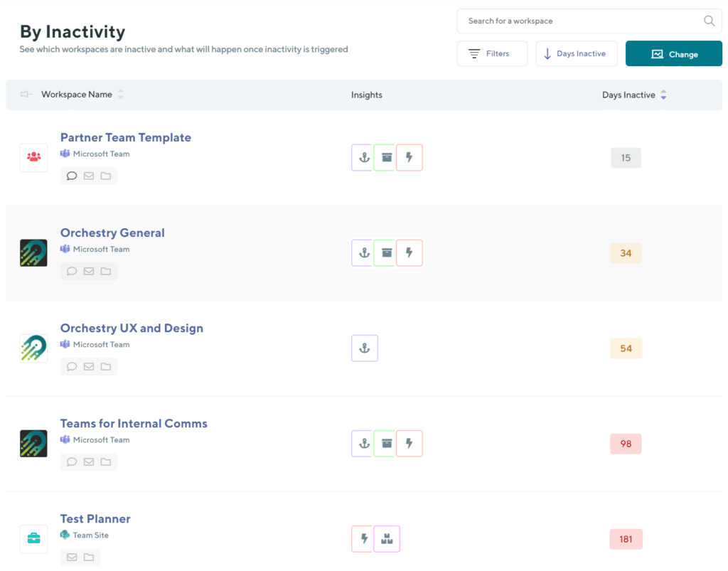The width and height of the screenshot is (728, 571).
Task: Click the chat bubble icon under Orchestry General
Action: click(x=71, y=271)
